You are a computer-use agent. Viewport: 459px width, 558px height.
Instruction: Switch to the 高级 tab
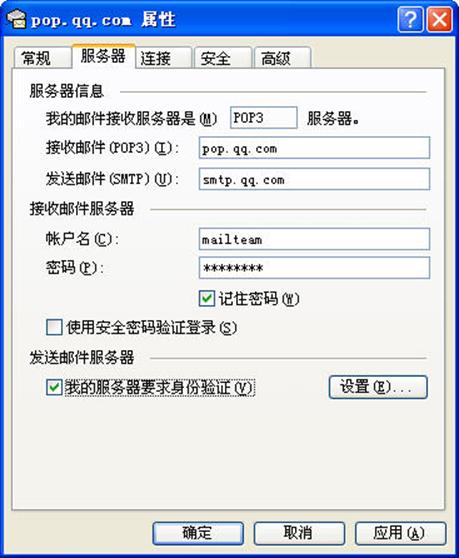(x=283, y=58)
